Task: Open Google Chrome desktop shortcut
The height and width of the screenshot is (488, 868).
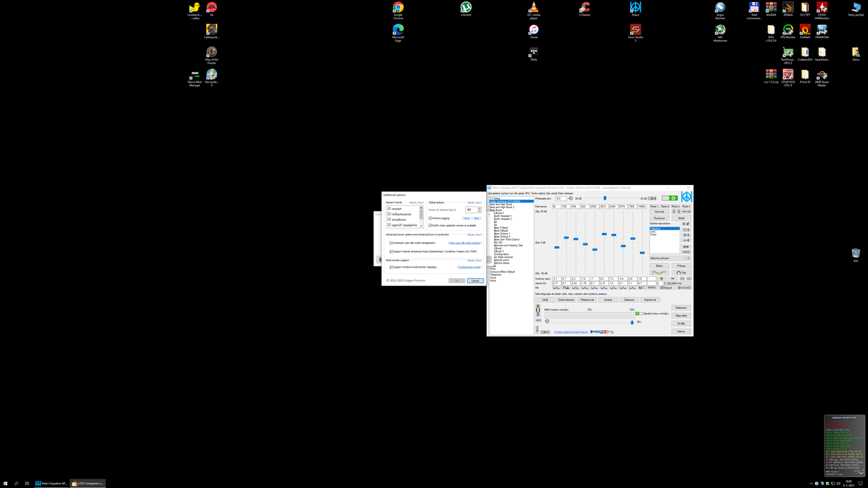Action: coord(398,9)
